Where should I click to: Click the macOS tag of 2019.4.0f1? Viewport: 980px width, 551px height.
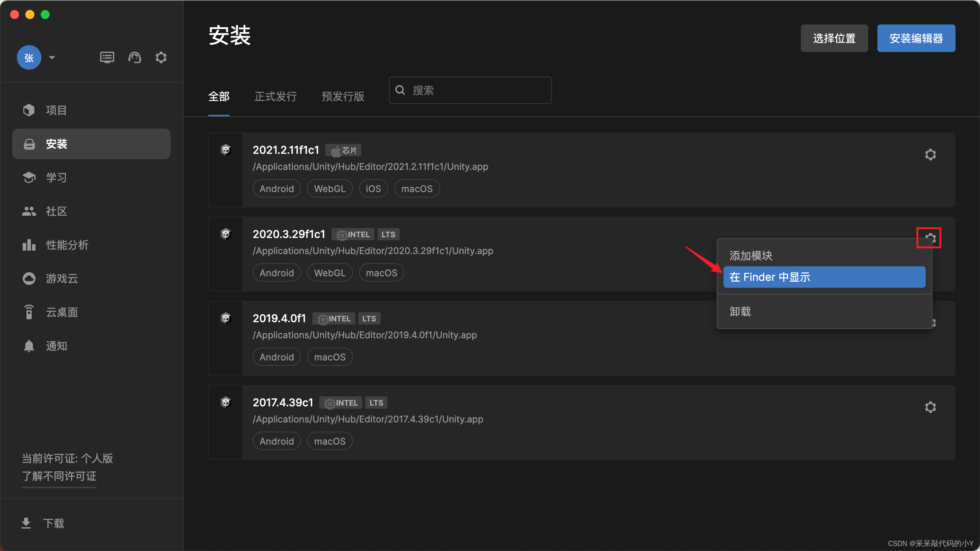coord(330,357)
